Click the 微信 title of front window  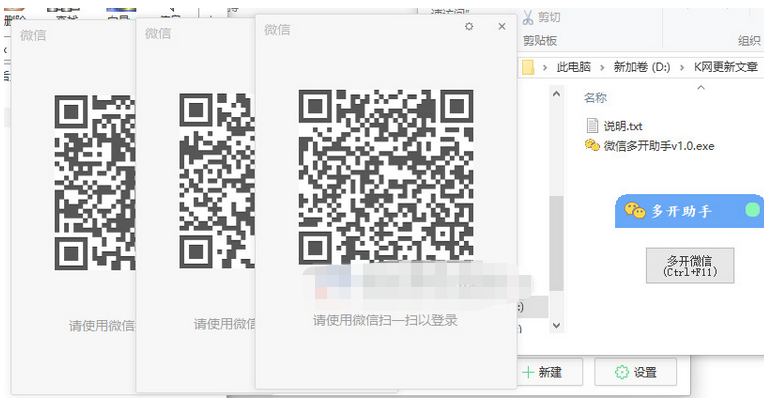[277, 30]
